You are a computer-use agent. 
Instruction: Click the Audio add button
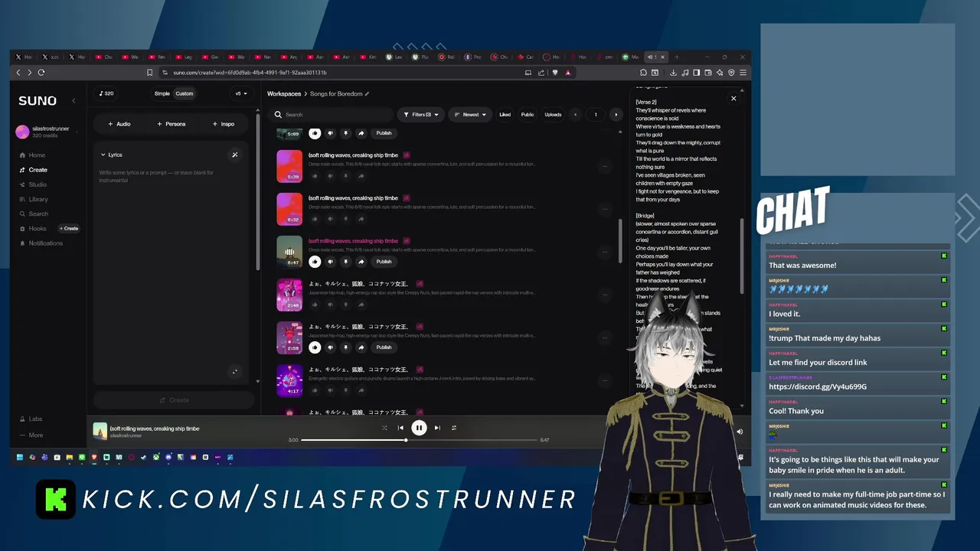pos(119,124)
